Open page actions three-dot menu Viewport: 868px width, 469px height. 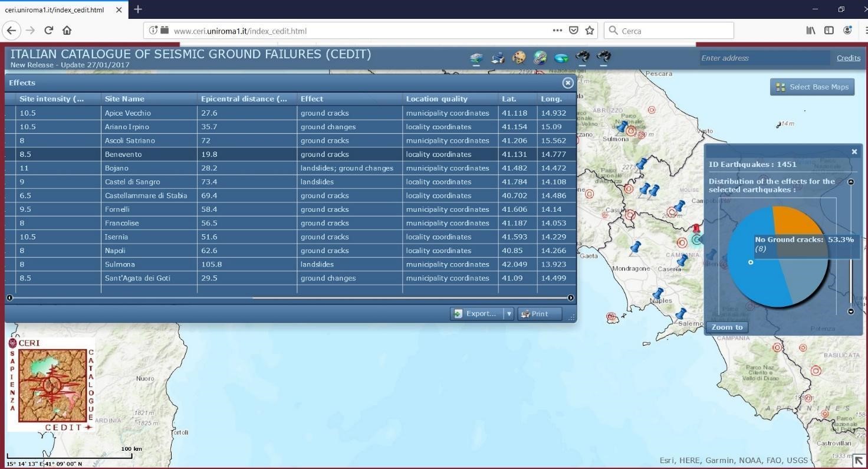pos(557,31)
